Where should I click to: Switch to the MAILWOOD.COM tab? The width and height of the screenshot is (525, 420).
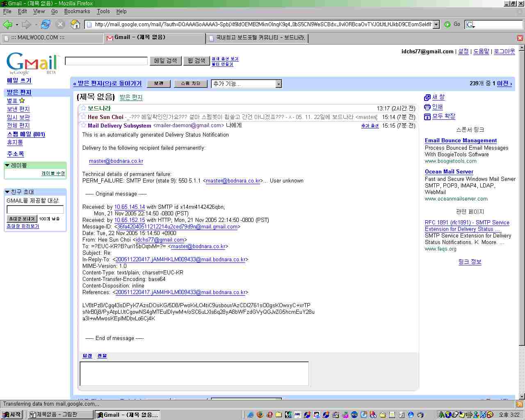pyautogui.click(x=52, y=38)
